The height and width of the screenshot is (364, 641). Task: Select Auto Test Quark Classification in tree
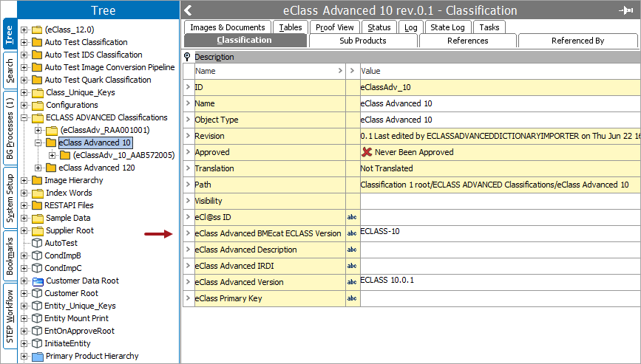click(x=98, y=80)
